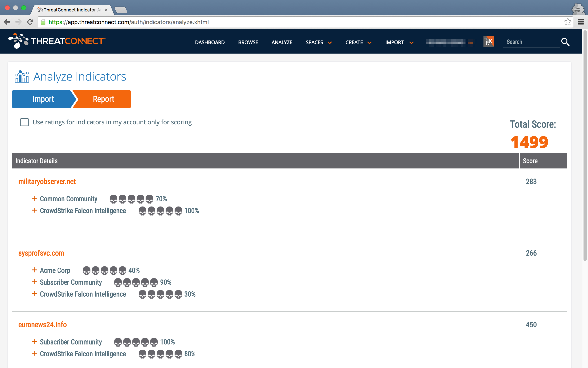Click the browser forward arrow

click(x=18, y=22)
